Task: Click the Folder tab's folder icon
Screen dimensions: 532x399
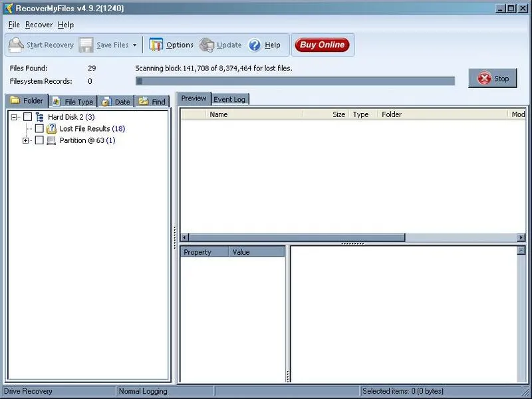Action: 15,100
